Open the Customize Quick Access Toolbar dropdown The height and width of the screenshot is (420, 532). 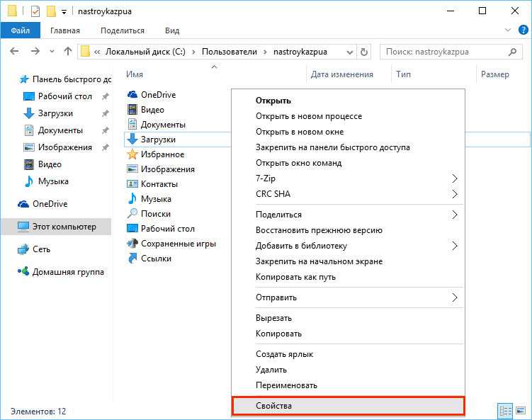pos(64,12)
